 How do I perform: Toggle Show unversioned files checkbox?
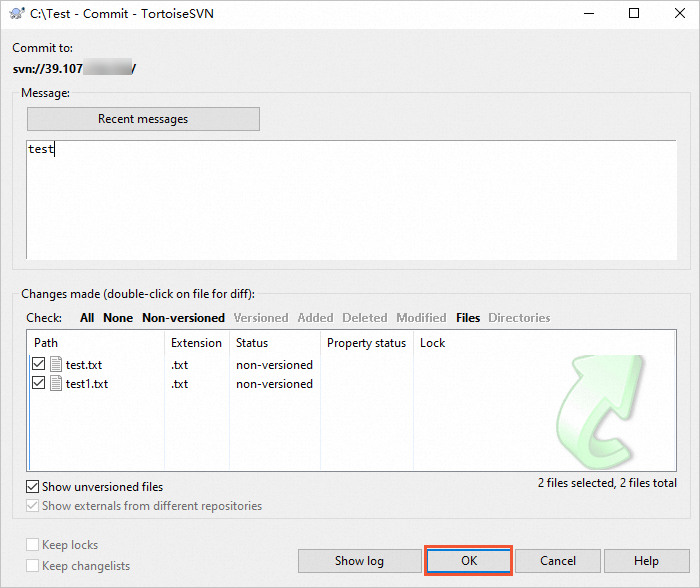[x=32, y=486]
